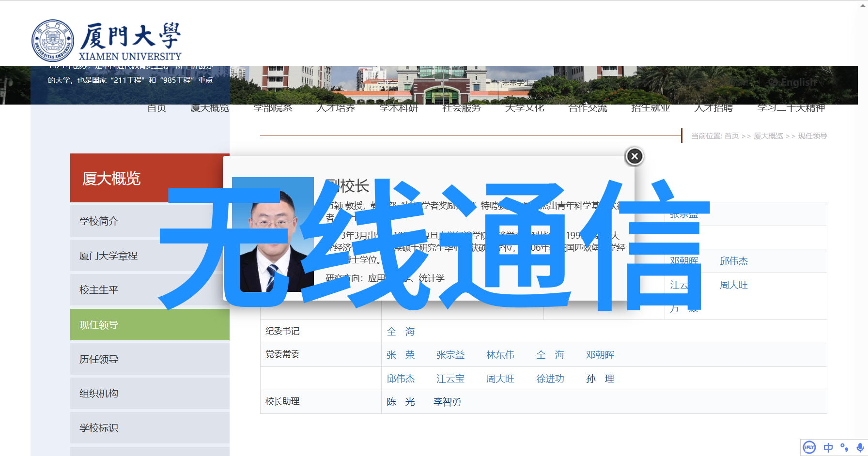This screenshot has width=868, height=456.
Task: Toggle the punctuation mode icon in IME bar
Action: [x=844, y=447]
